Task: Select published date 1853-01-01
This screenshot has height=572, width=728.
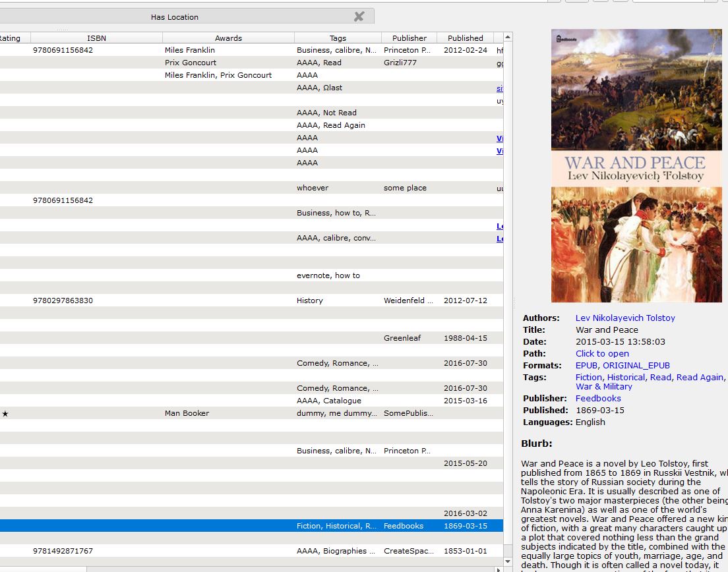Action: (x=465, y=551)
